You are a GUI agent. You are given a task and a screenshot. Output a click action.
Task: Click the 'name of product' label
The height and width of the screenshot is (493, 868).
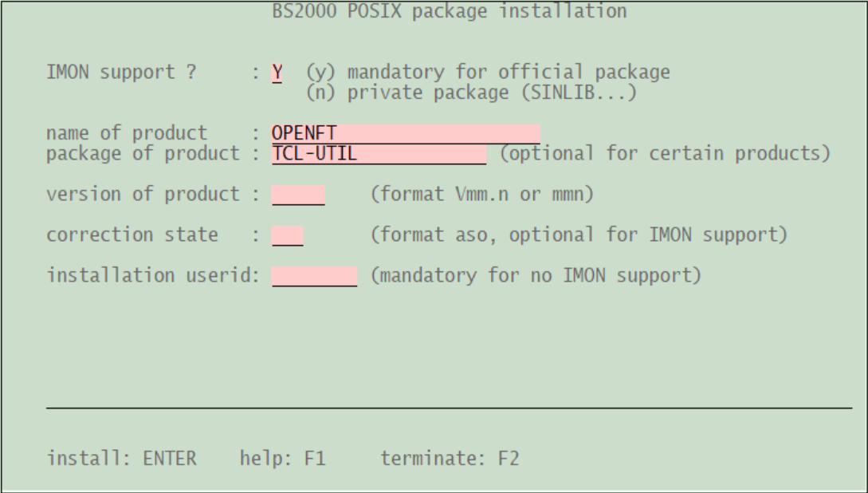[x=126, y=133]
